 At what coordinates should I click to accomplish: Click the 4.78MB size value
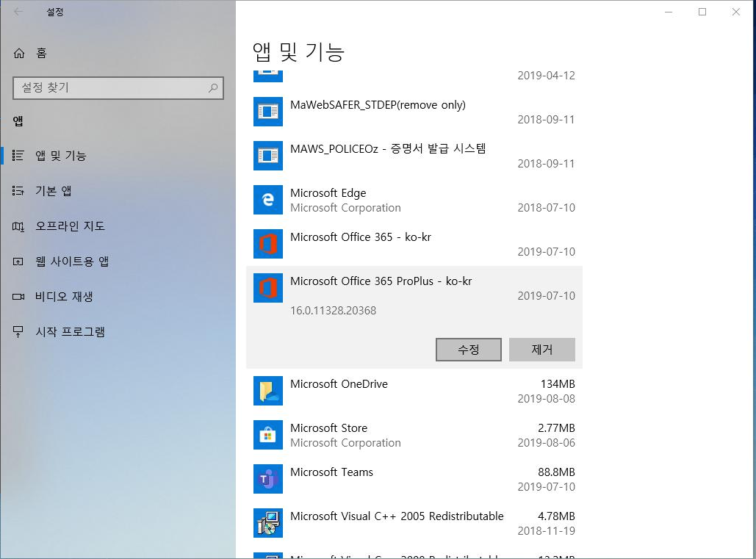[x=556, y=516]
